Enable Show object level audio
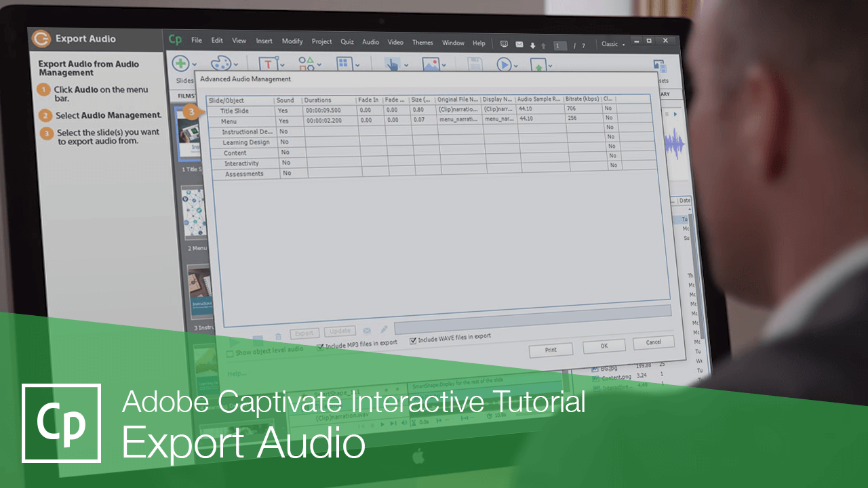This screenshot has width=868, height=488. (229, 353)
